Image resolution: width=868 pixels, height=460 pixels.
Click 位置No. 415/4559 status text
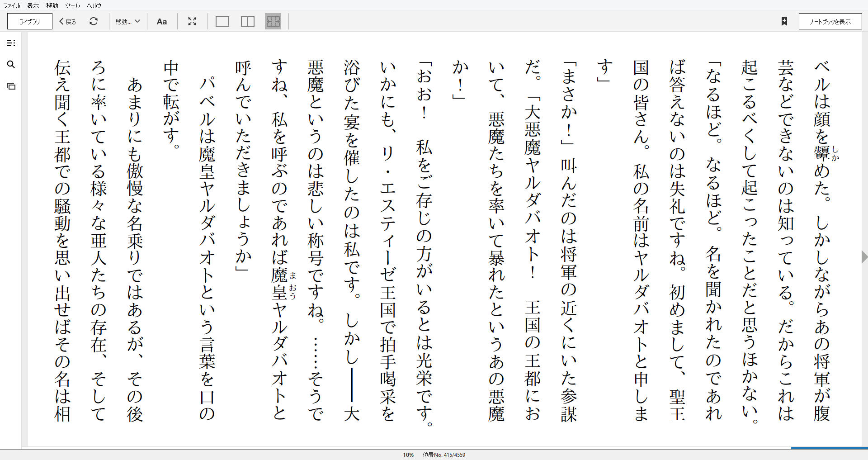tap(444, 455)
